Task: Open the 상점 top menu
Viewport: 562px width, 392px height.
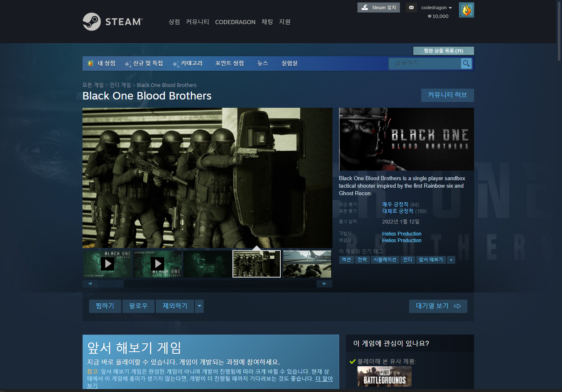Action: (174, 22)
